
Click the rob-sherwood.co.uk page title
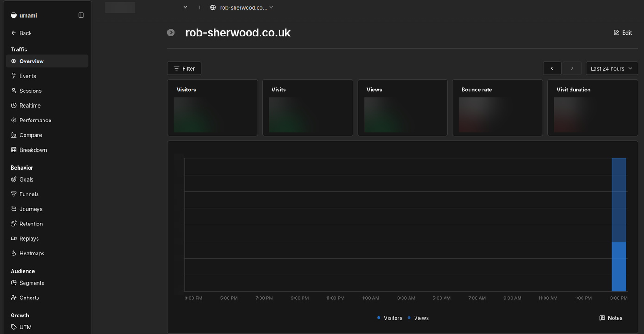coord(238,33)
